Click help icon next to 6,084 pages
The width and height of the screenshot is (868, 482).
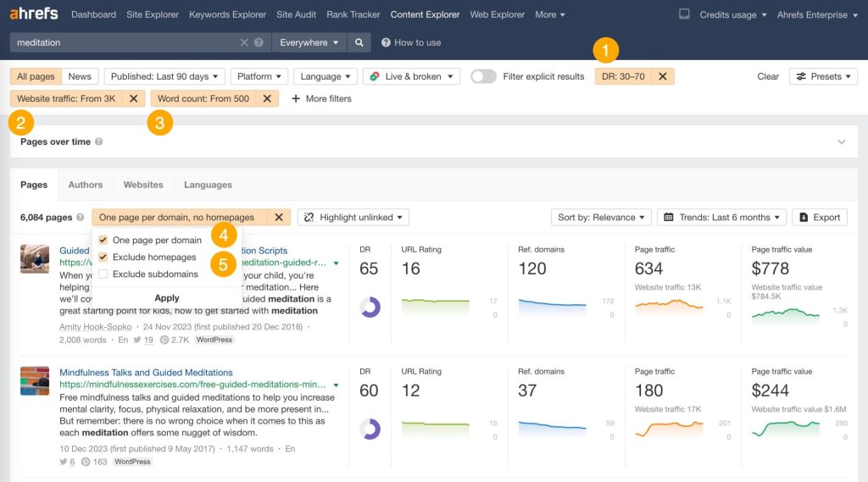(81, 218)
